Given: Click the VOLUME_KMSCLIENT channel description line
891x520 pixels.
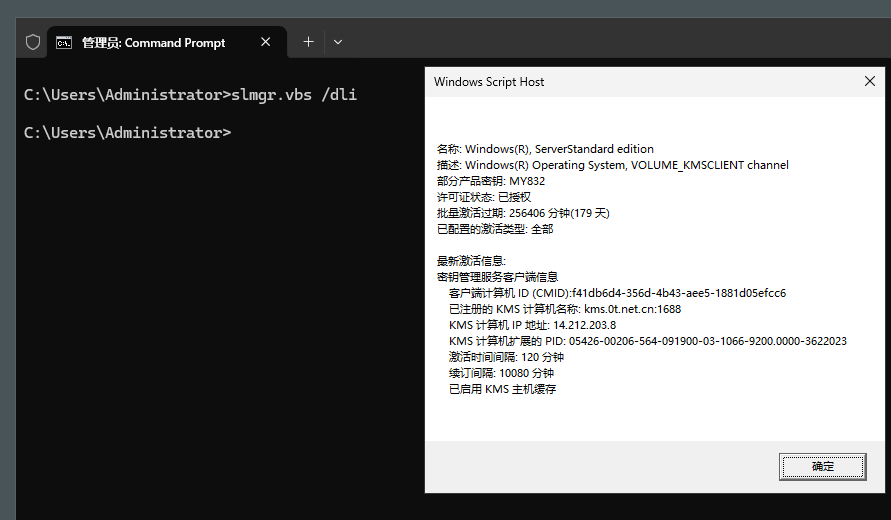Looking at the screenshot, I should pyautogui.click(x=613, y=165).
